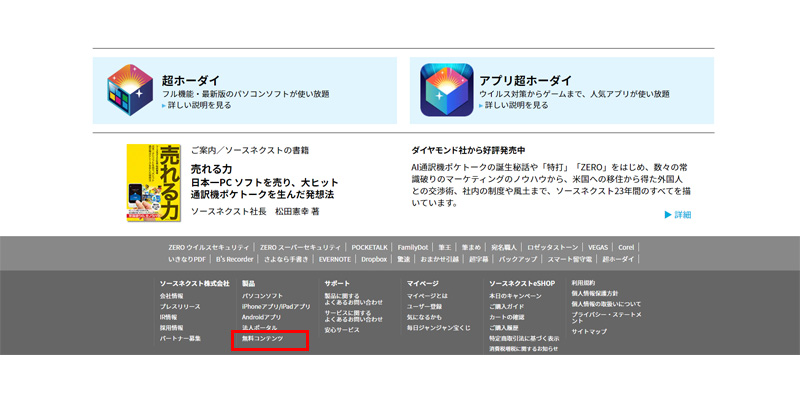Screen dimensions: 800x400
Task: Open いきなりPDF product link
Action: click(187, 259)
